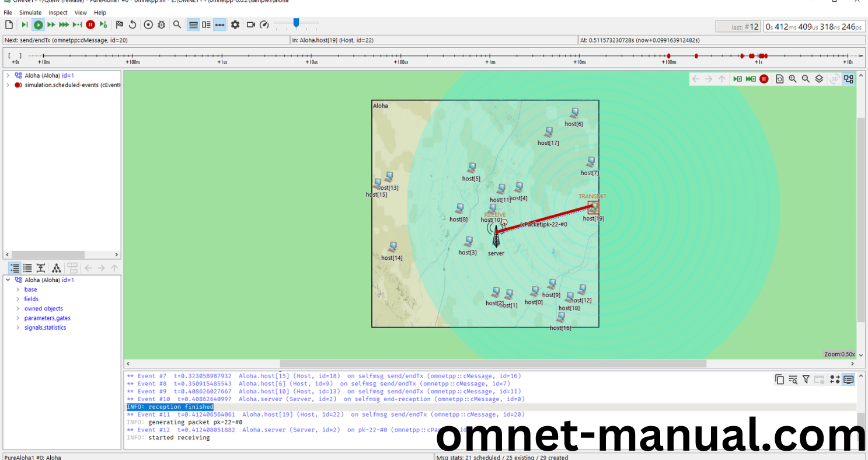
Task: Expand the 'owned objects' tree item
Action: [18, 309]
